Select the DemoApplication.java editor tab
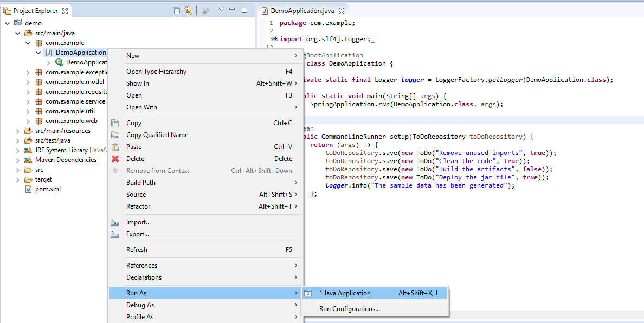 (303, 11)
